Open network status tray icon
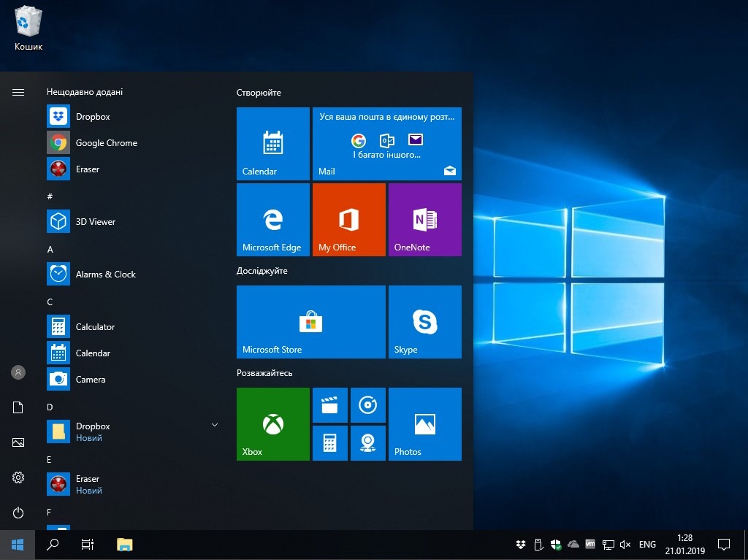 608,545
